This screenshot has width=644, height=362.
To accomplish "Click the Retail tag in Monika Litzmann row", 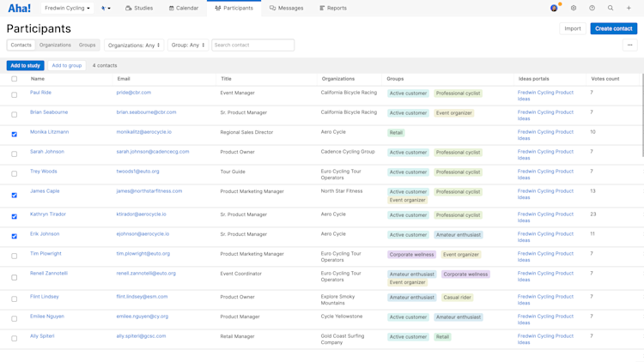I will 396,133.
